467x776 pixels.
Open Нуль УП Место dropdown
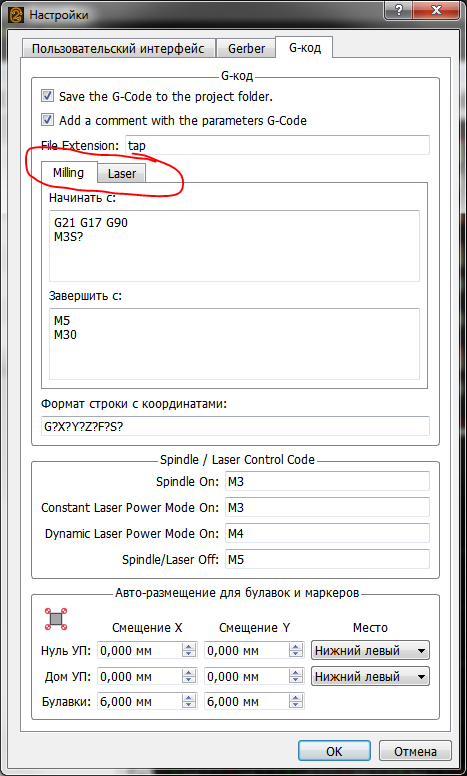pyautogui.click(x=370, y=650)
